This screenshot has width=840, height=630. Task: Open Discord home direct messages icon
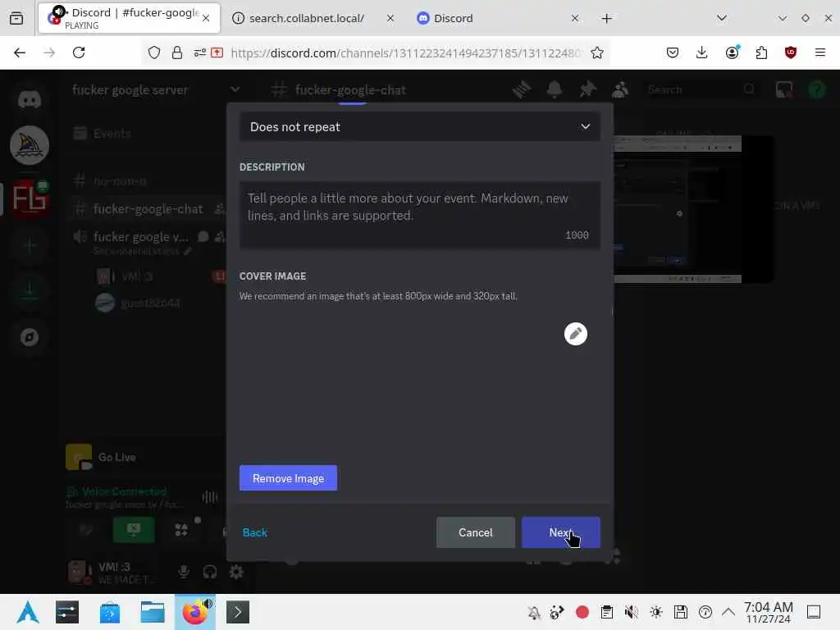pyautogui.click(x=30, y=99)
